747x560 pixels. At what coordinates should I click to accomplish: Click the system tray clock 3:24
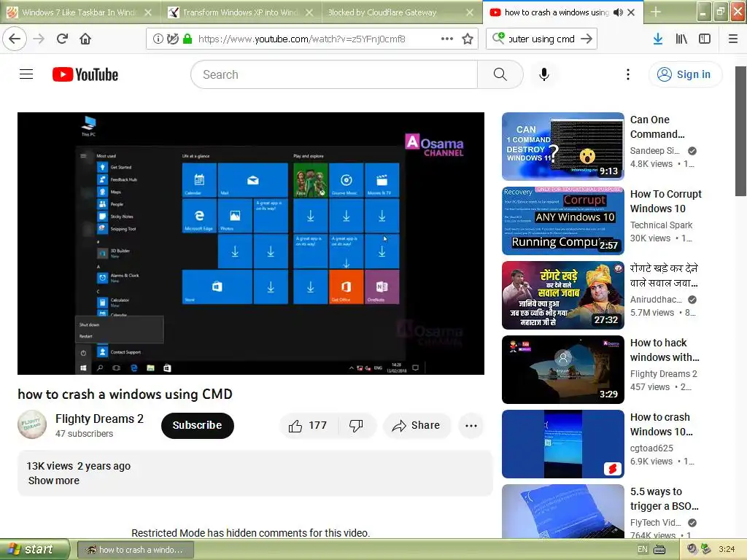tap(727, 550)
